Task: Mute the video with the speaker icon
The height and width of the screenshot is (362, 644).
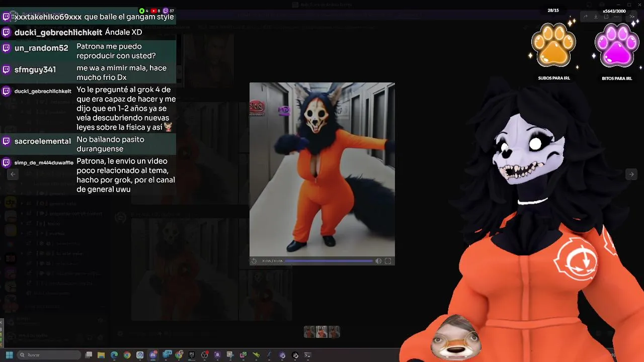Action: coord(378,261)
